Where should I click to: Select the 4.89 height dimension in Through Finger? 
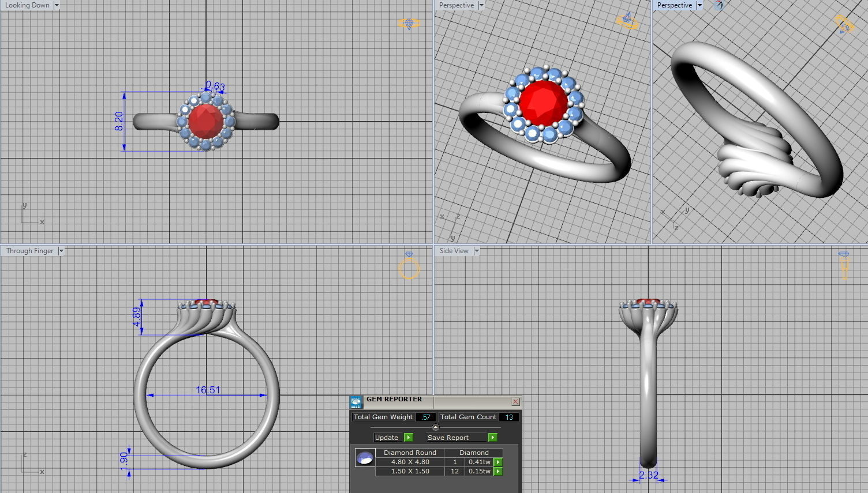(137, 317)
